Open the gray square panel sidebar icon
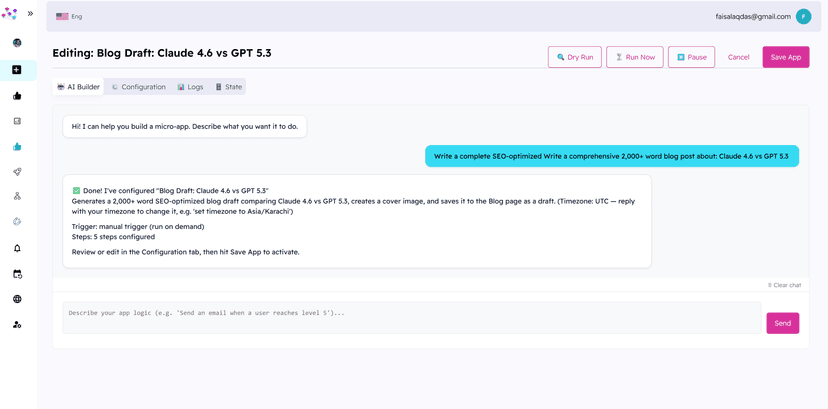Viewport: 828px width, 409px height. tap(17, 121)
